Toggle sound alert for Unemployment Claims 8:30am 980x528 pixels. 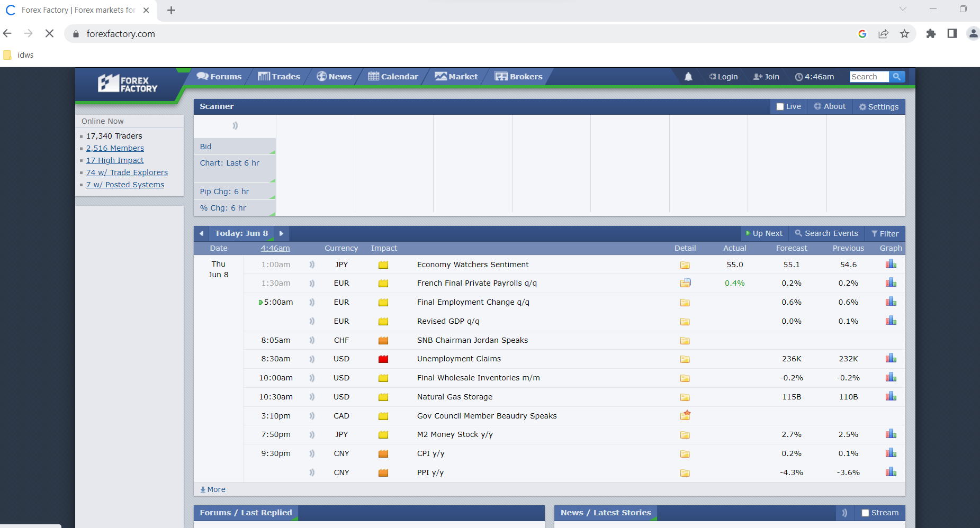(312, 359)
